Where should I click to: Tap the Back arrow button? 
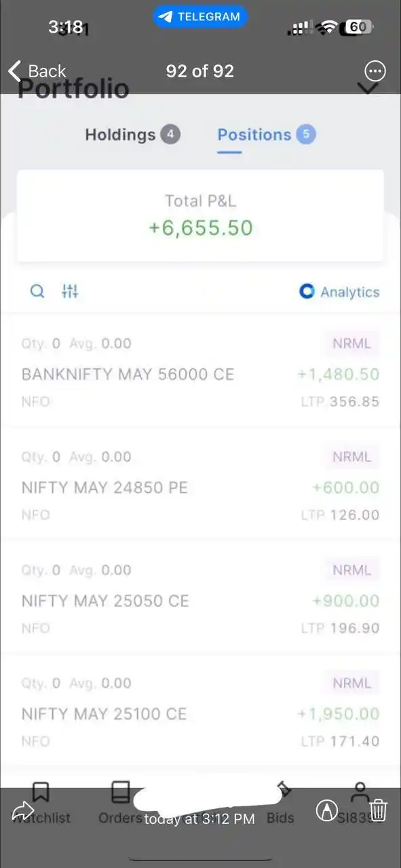[x=37, y=71]
